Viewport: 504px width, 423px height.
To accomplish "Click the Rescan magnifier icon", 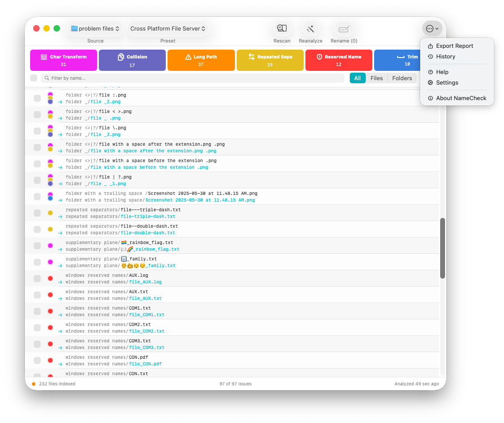I will (x=282, y=27).
